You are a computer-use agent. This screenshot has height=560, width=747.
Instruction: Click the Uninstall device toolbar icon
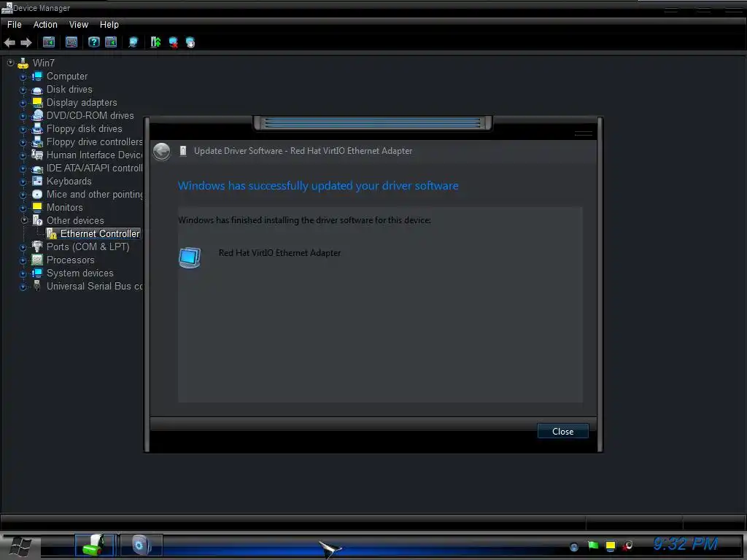(174, 42)
